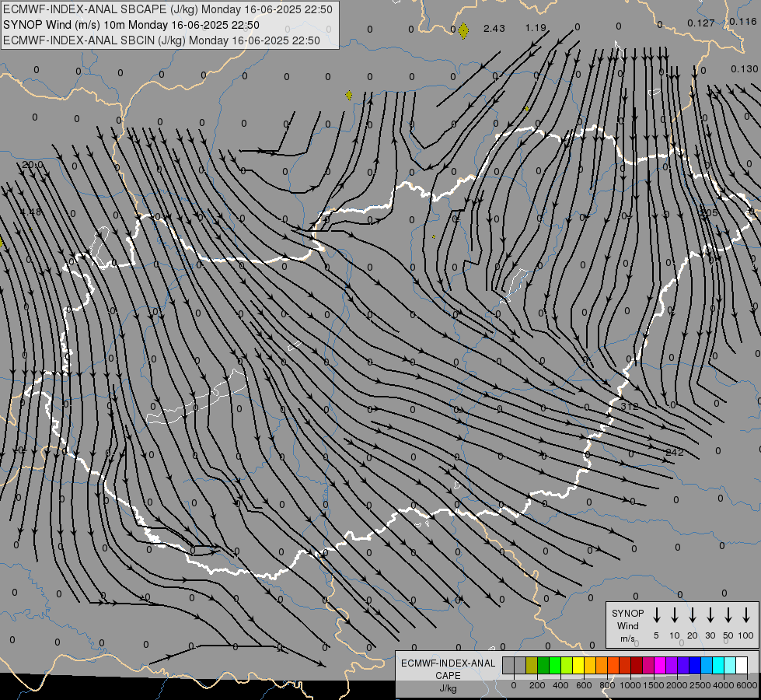Viewport: 761px width, 700px height.
Task: Click the 50 m/s wind arrow in legend
Action: (x=728, y=615)
